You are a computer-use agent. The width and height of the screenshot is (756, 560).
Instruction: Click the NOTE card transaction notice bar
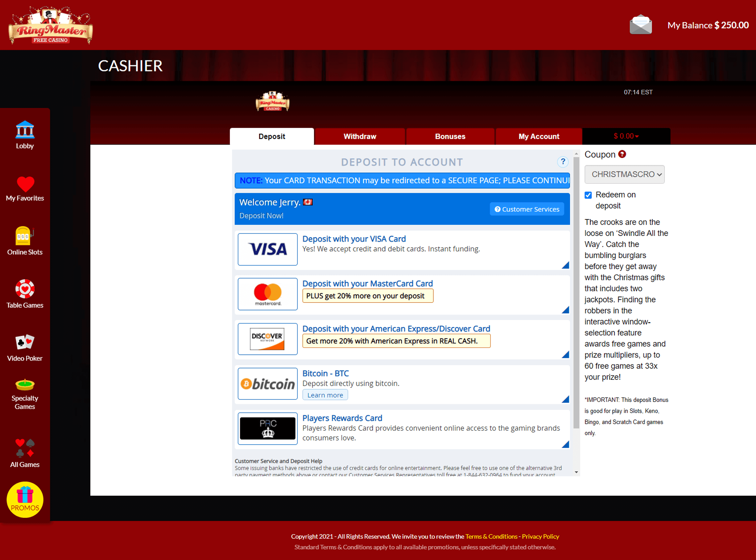(402, 180)
